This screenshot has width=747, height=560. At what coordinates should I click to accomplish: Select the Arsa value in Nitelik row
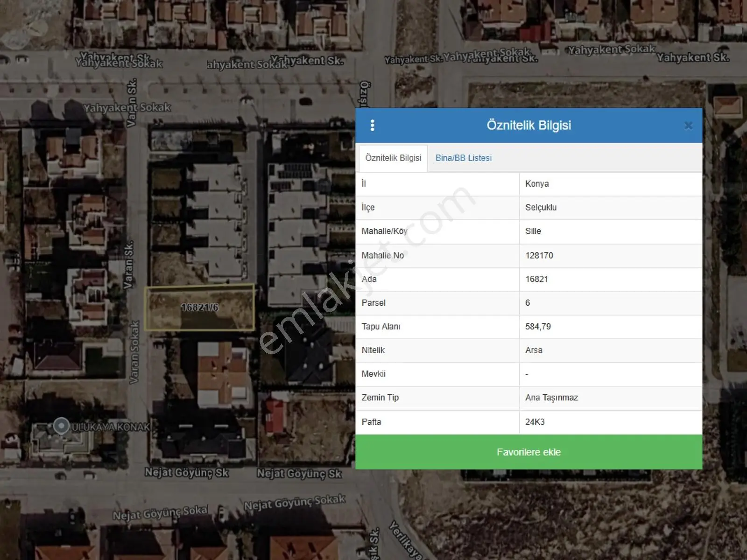(x=534, y=350)
